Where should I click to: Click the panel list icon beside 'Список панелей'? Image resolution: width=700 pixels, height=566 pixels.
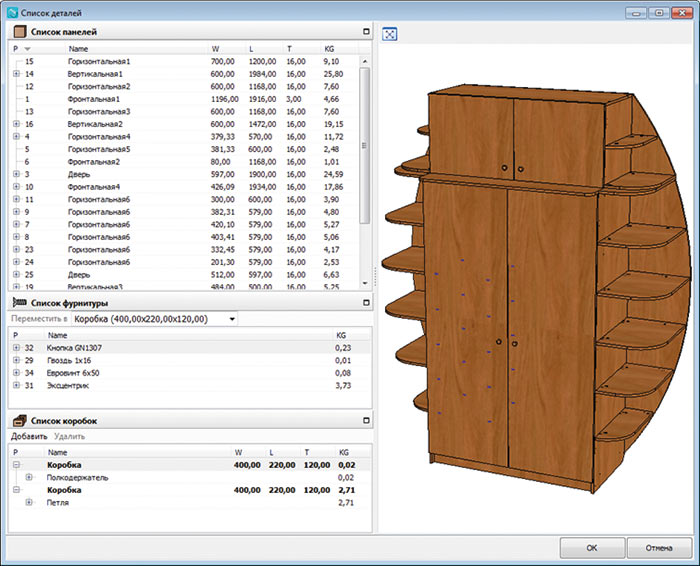click(18, 33)
